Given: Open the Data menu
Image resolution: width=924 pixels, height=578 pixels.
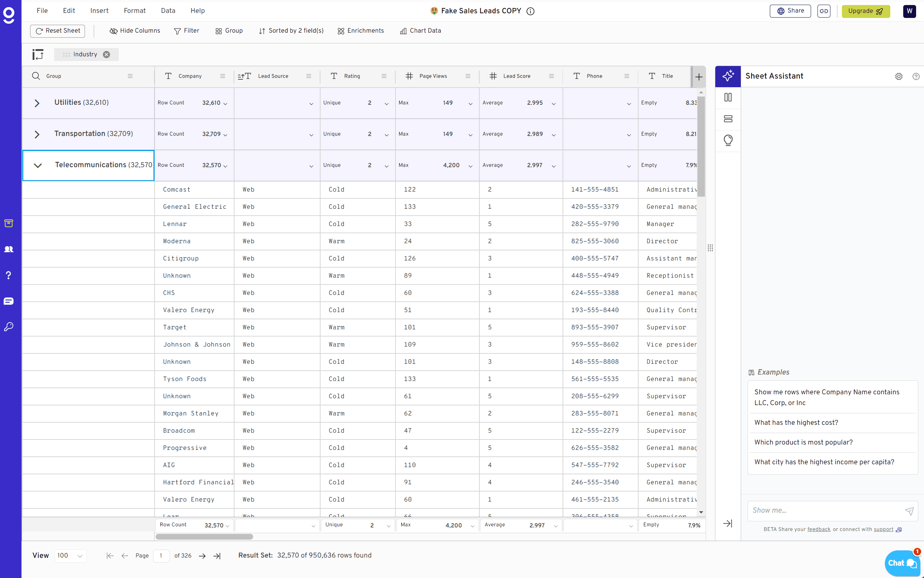Looking at the screenshot, I should pos(168,11).
